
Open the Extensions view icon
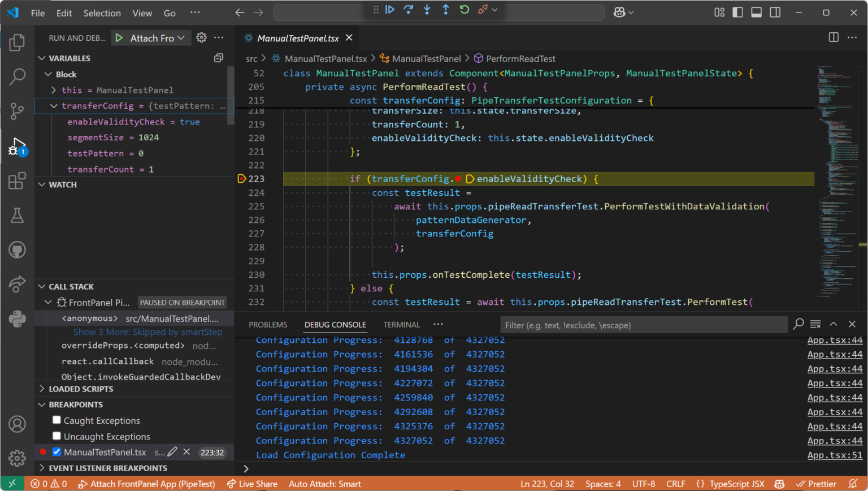(17, 180)
